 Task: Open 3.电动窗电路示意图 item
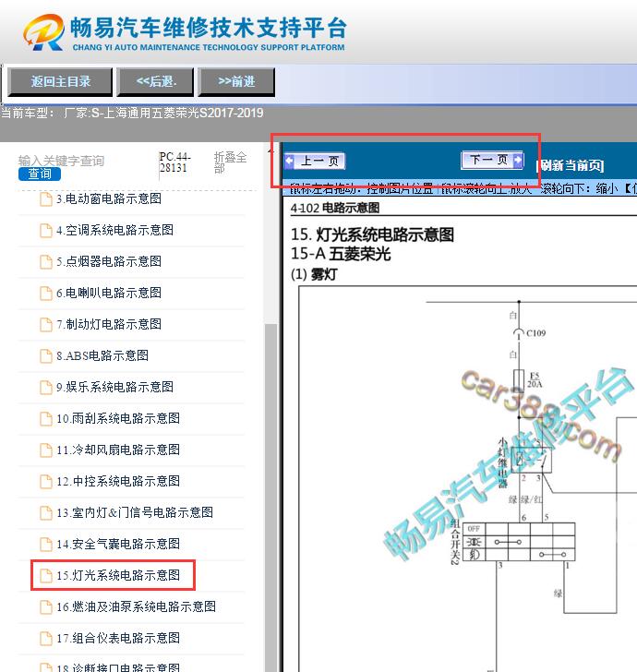109,198
